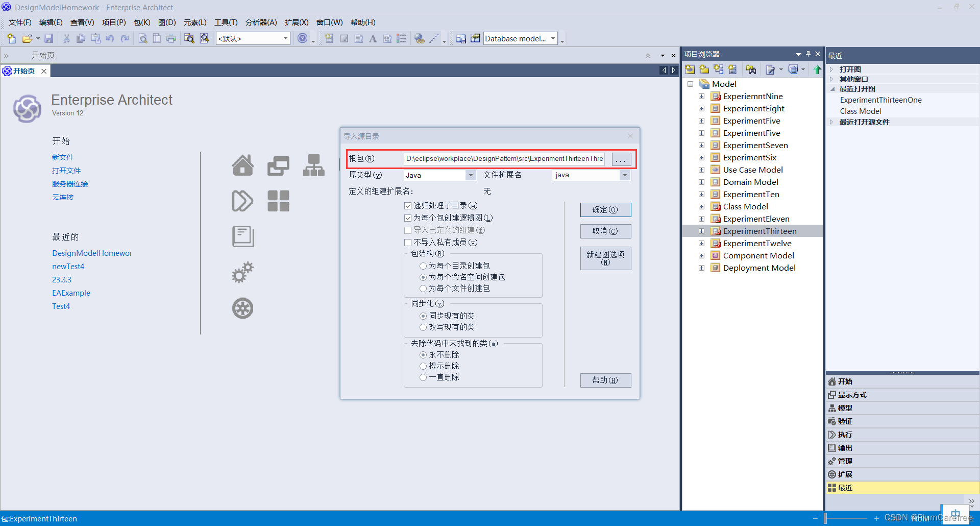The width and height of the screenshot is (980, 526).
Task: Click the wheel extension icon on start page
Action: [x=242, y=308]
